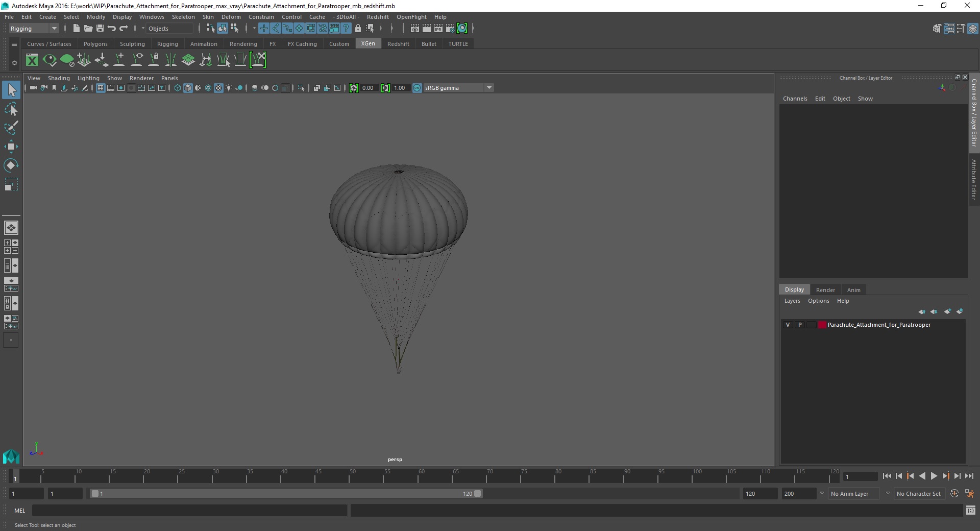This screenshot has height=531, width=980.
Task: Click the green layered patches XGen icon
Action: tap(188, 60)
